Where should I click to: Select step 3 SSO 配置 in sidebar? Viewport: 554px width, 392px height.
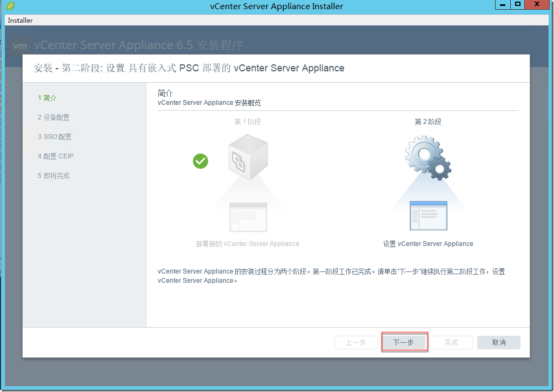click(55, 137)
